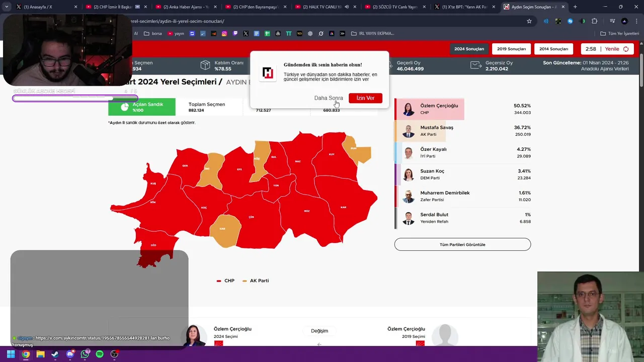
Task: Select Serdal Bulut Yeniden Refah row
Action: click(463, 218)
